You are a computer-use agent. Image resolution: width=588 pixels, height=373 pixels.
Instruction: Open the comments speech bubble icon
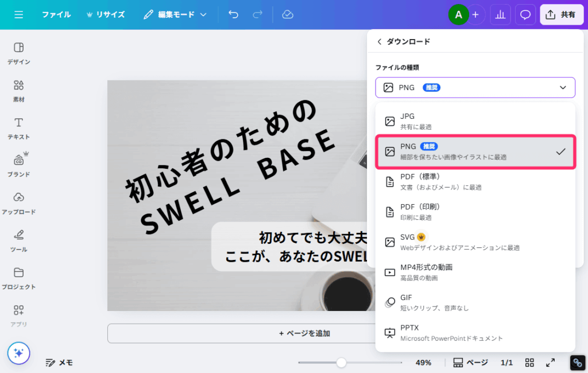525,15
